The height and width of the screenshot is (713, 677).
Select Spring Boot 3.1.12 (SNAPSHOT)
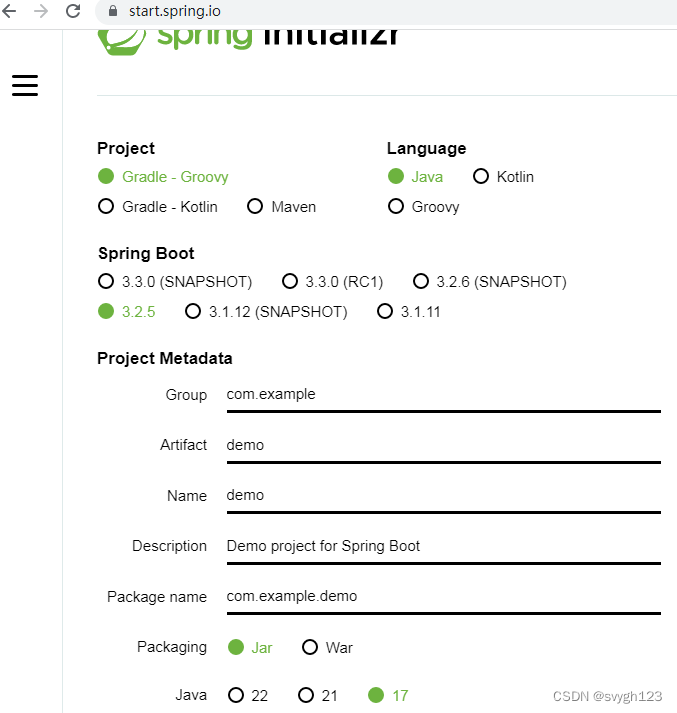(x=266, y=311)
